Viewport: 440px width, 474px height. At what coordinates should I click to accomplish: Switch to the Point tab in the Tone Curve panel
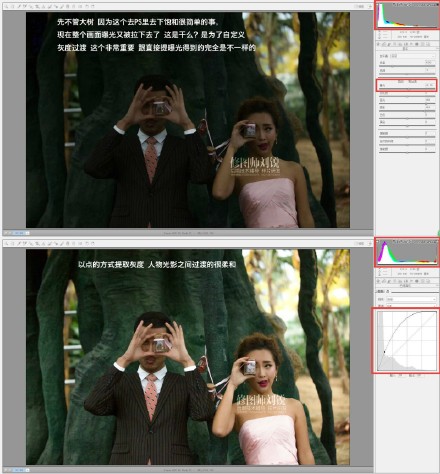388,291
